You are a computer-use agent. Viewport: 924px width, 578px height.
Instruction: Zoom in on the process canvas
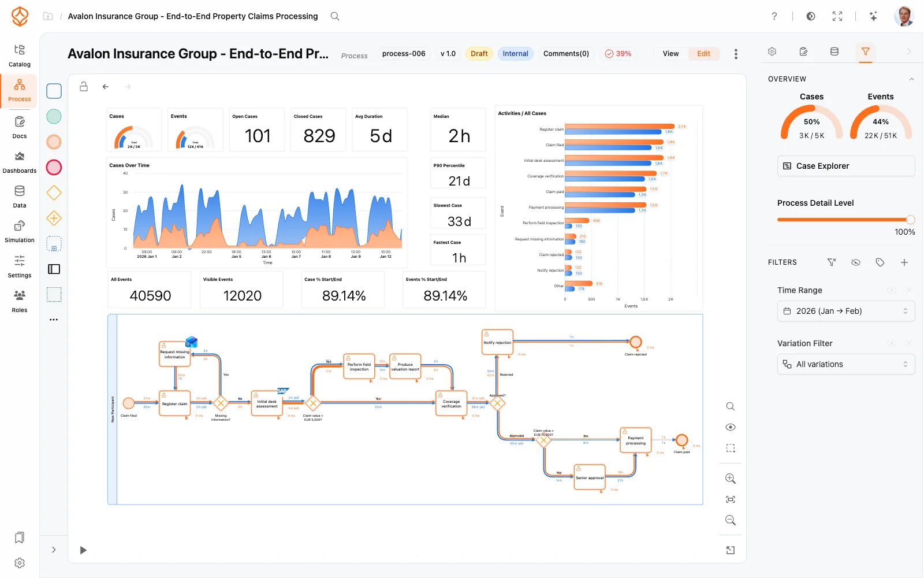(x=731, y=479)
